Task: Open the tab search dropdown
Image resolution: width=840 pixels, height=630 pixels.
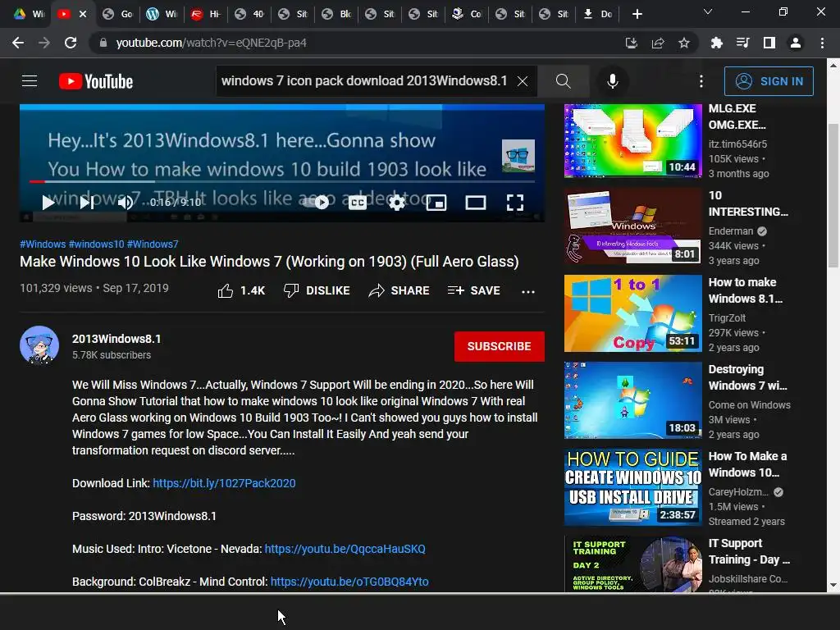Action: [x=708, y=11]
